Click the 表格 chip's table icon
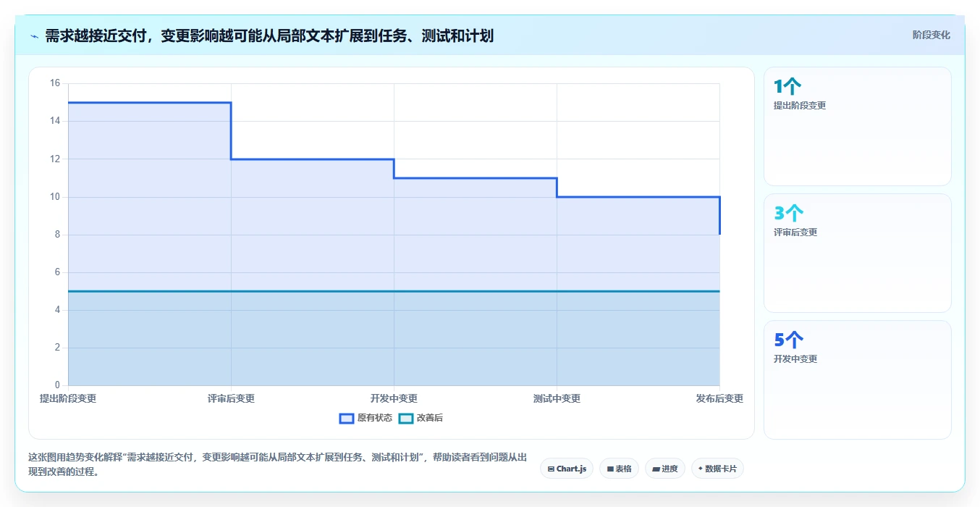Image resolution: width=980 pixels, height=507 pixels. coord(610,469)
